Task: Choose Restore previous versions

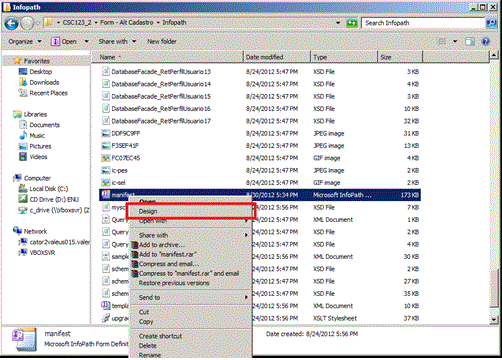Action: (x=190, y=283)
